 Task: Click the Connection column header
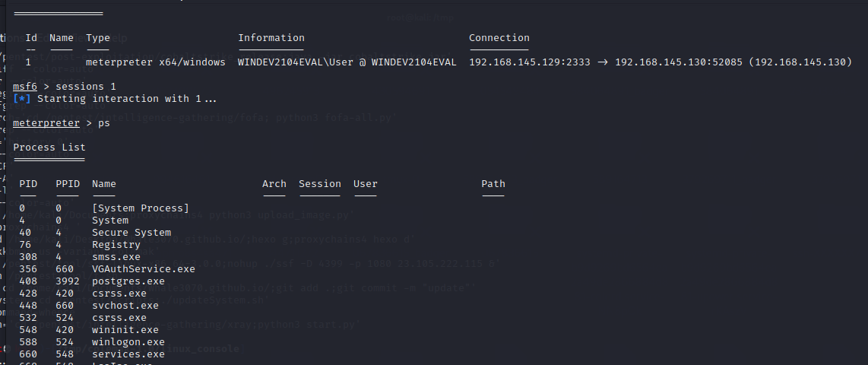click(x=499, y=38)
